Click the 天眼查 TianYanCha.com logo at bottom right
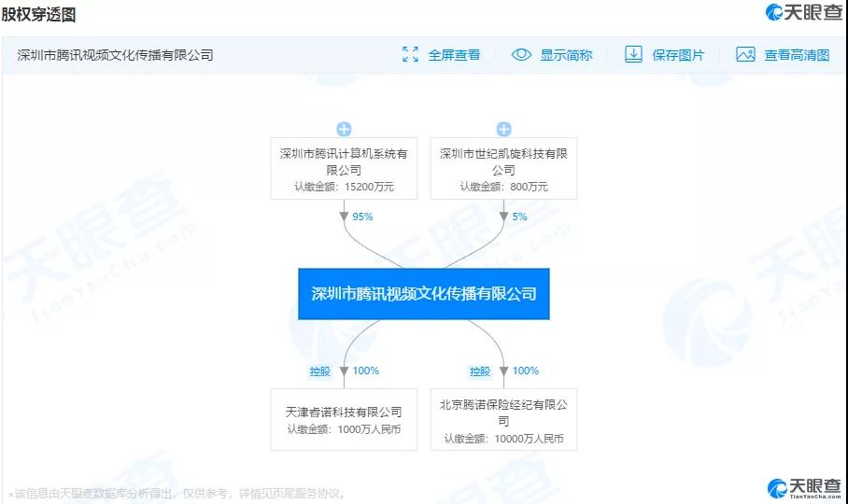This screenshot has width=848, height=504. [804, 488]
